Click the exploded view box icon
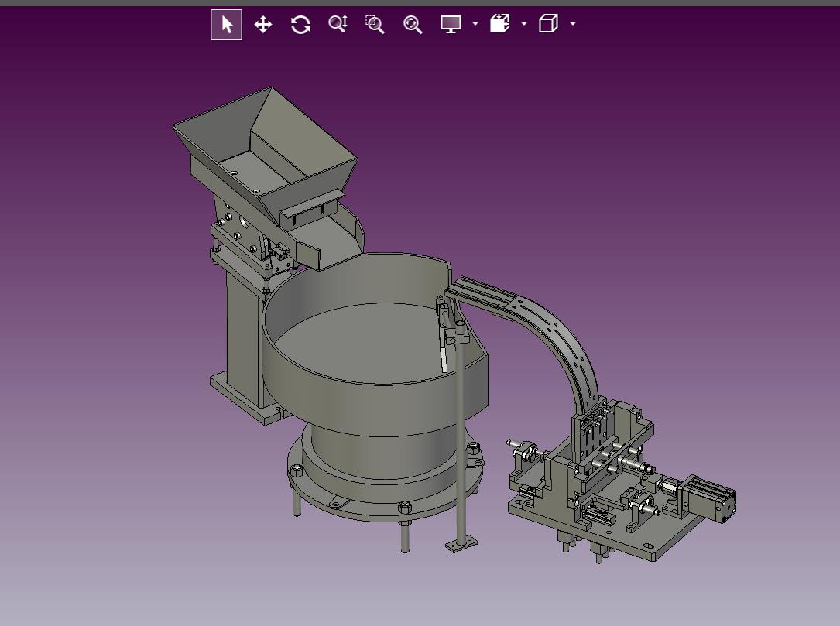The width and height of the screenshot is (840, 626). (x=499, y=24)
